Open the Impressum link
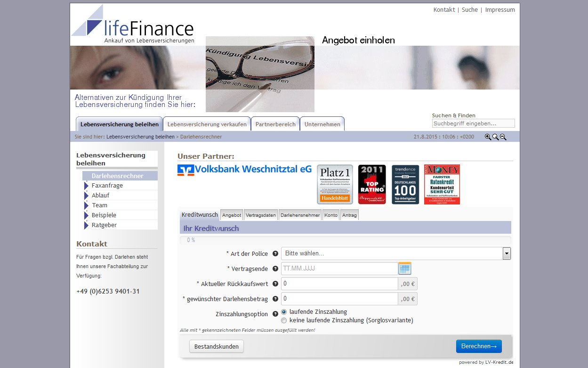Screen dimensions: 588x368 tap(500, 9)
